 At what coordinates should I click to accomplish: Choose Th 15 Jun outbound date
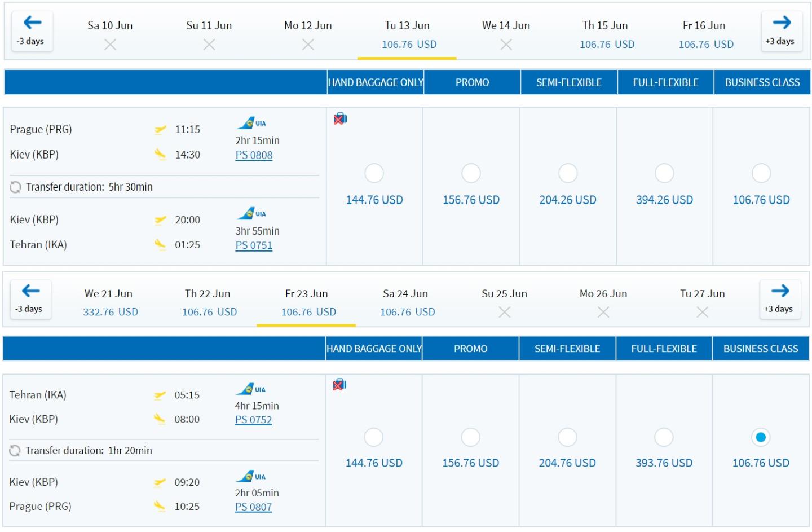point(606,34)
